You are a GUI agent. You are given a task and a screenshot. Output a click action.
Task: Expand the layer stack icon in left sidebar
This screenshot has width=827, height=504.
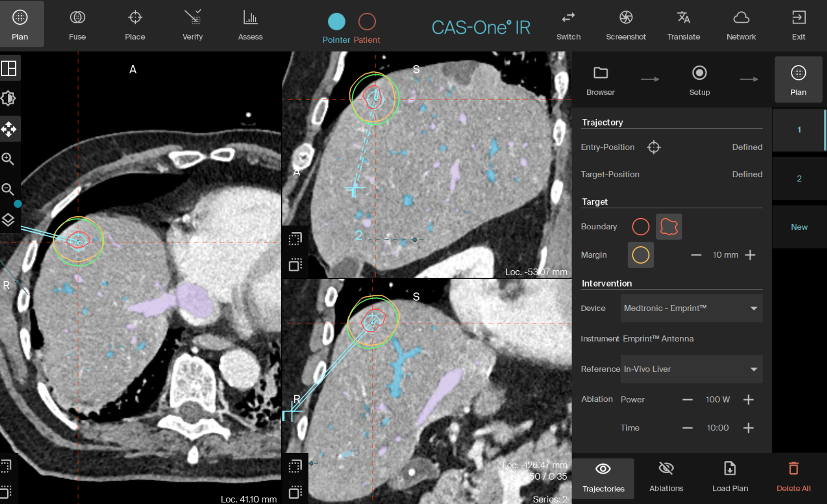pos(9,220)
